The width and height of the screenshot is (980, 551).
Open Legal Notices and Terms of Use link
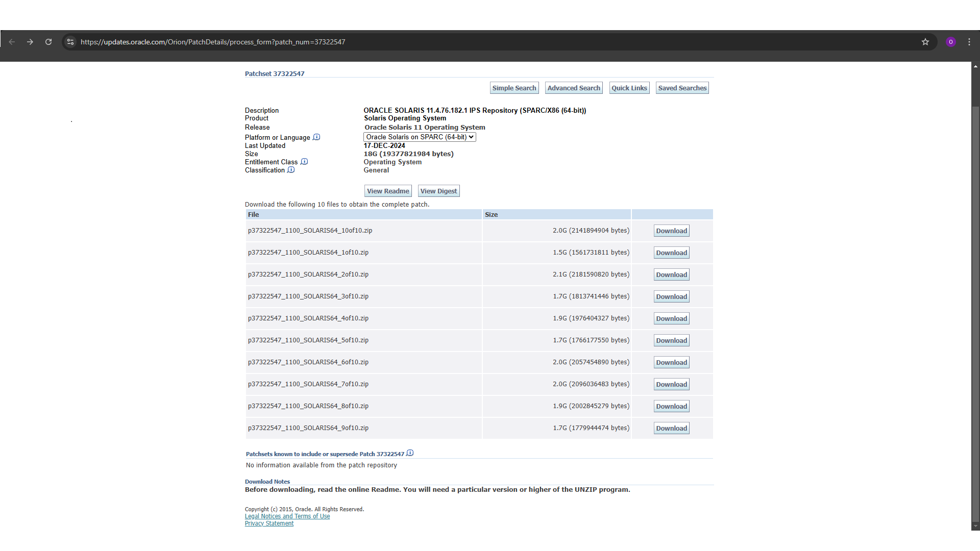(x=287, y=516)
